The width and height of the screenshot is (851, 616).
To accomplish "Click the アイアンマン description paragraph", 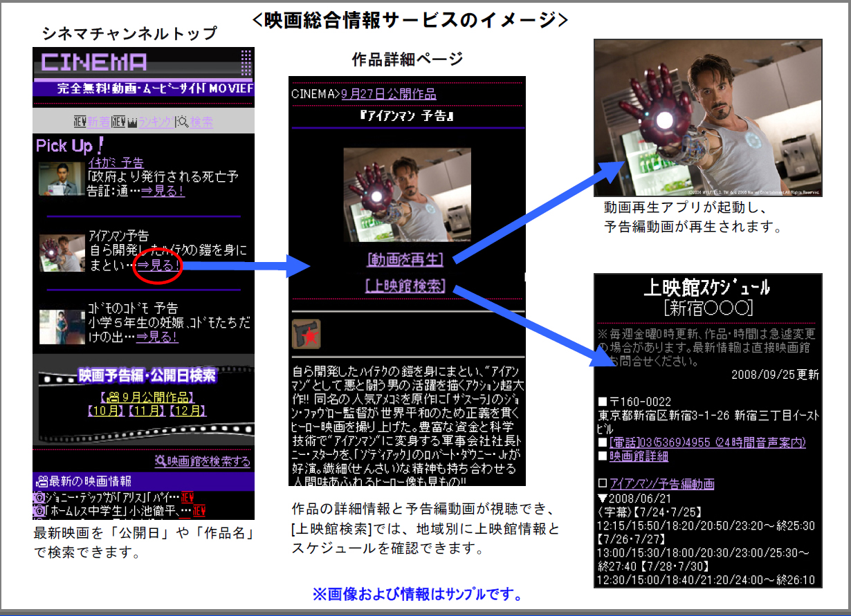I will coord(406,424).
